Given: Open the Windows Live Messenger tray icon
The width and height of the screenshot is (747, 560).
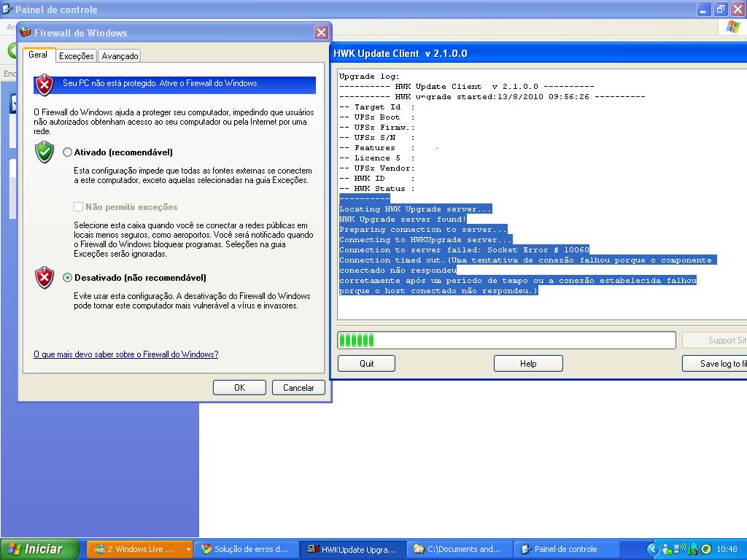Looking at the screenshot, I should click(667, 550).
